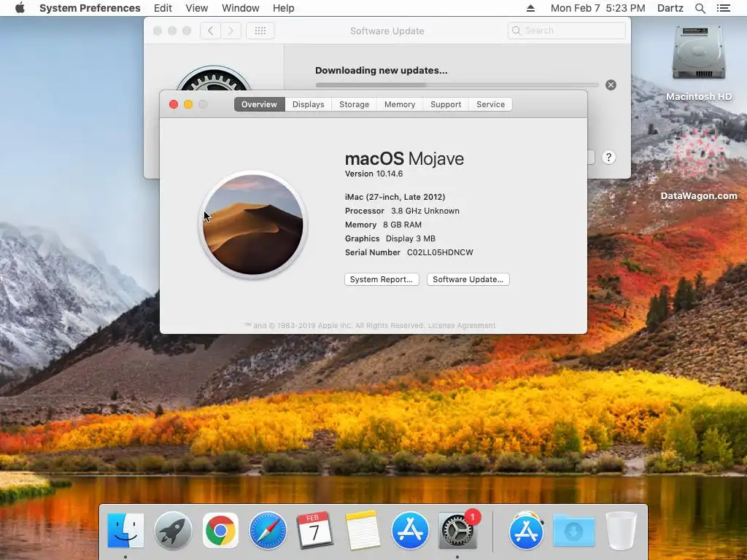Screen dimensions: 747x560
Task: Open Finder from the Dock
Action: (125, 530)
